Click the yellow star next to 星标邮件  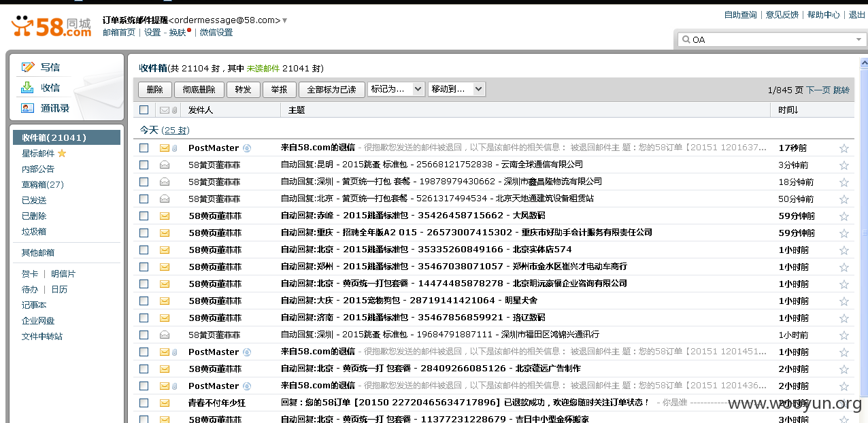tap(62, 154)
